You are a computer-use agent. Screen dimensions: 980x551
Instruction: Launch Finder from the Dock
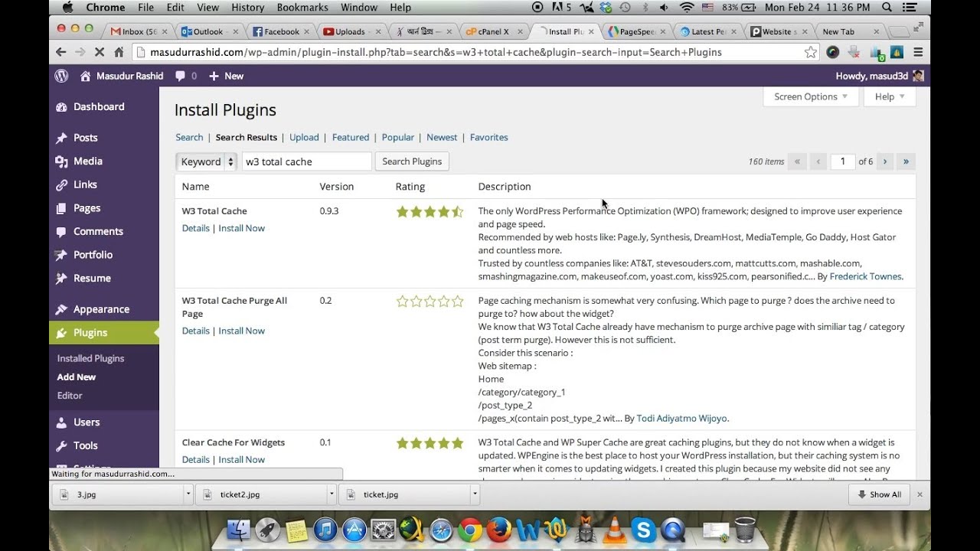tap(240, 530)
